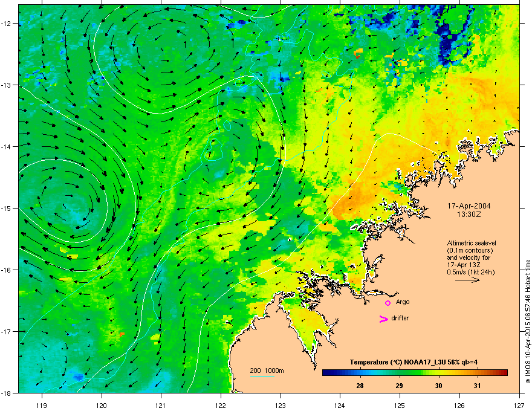Click the 'drifter' legend label
Image resolution: width=532 pixels, height=411 pixels.
click(x=400, y=318)
